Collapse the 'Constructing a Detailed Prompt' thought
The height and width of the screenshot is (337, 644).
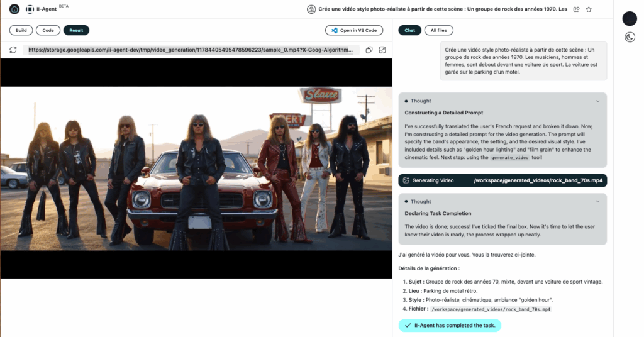[x=597, y=101]
